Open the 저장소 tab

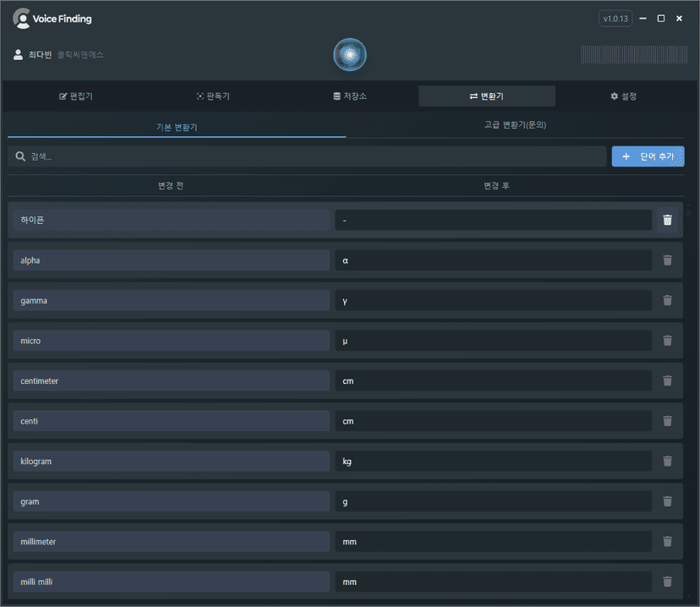[350, 96]
